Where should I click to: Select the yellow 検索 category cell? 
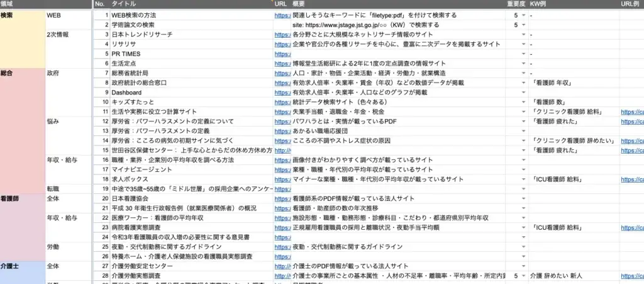click(22, 39)
